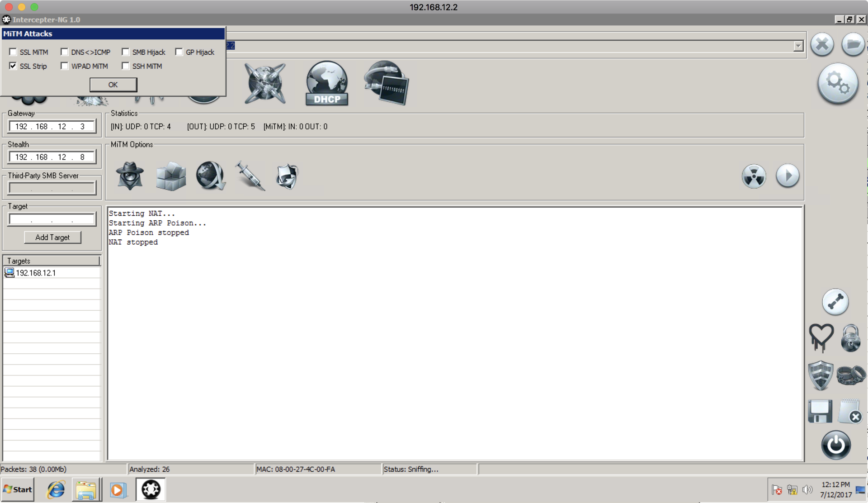
Task: Click the floppy disk save icon
Action: [820, 411]
